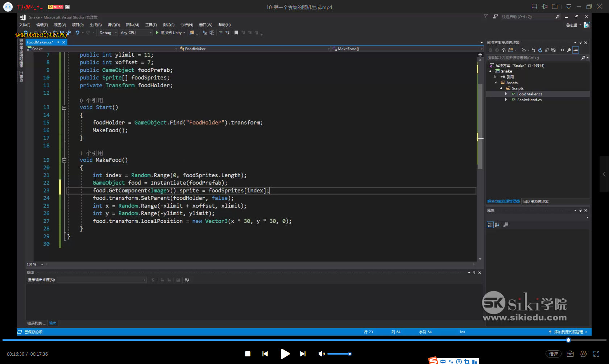Collapse the Start() method outline
This screenshot has height=364, width=609.
tap(64, 108)
